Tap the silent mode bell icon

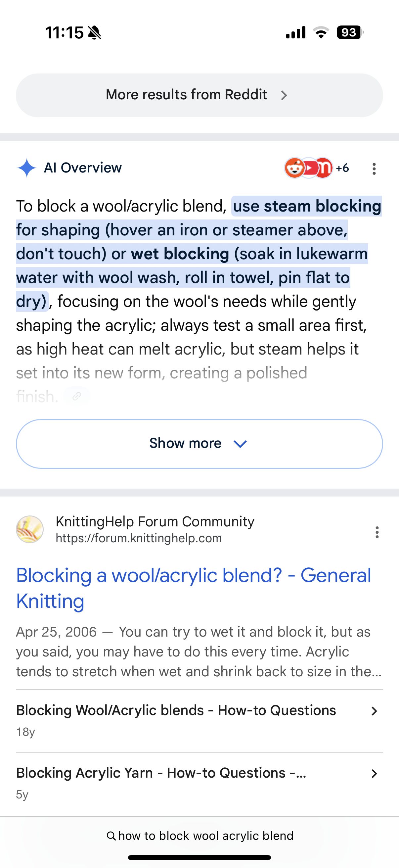pos(94,33)
